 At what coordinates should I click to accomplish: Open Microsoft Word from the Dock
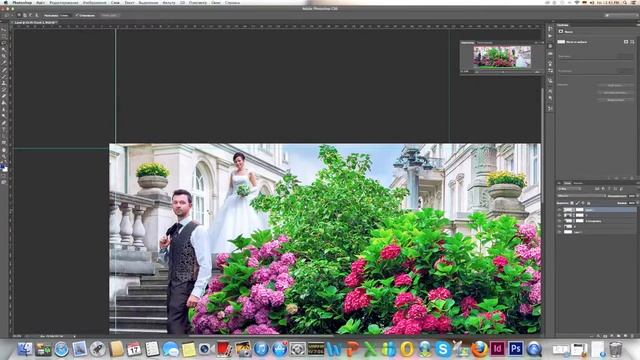(334, 349)
